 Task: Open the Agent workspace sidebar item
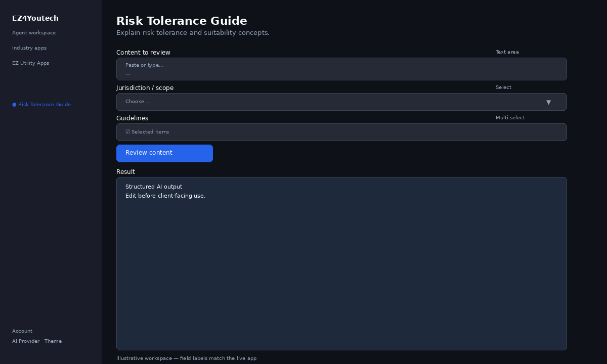click(x=34, y=33)
